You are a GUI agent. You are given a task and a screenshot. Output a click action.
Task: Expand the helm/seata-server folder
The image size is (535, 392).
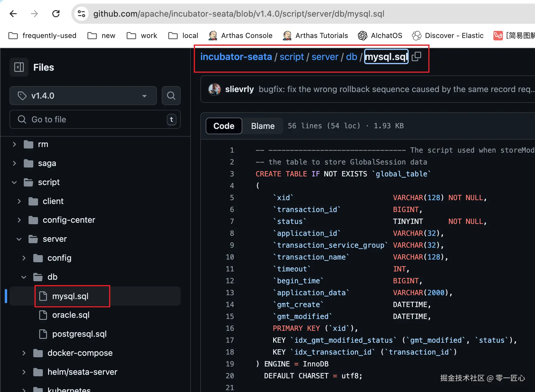coord(24,372)
